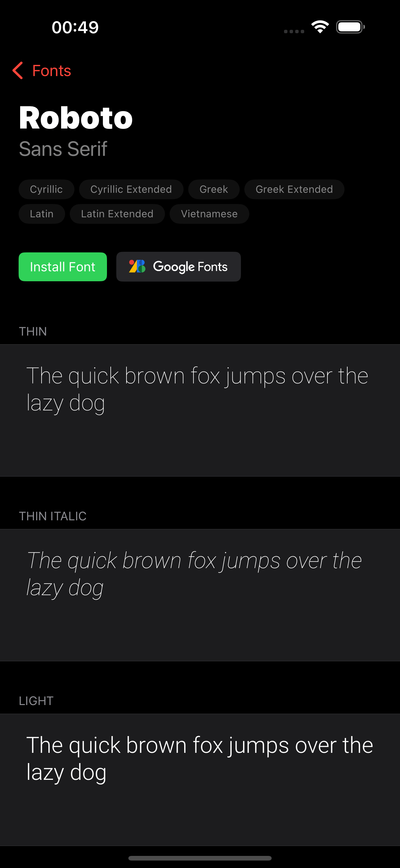Screen dimensions: 400x868
Task: Select the Cyrillic subset tag
Action: coord(47,189)
